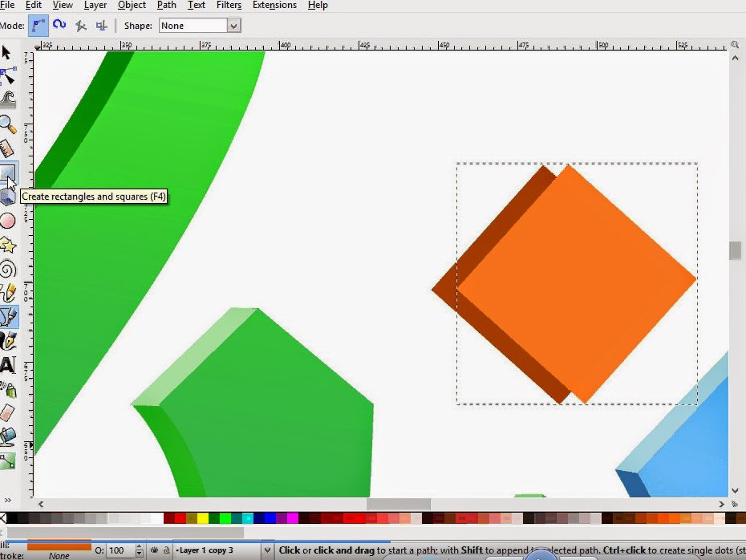
Task: Click the vertical canvas scrollbar thumb
Action: (x=735, y=251)
